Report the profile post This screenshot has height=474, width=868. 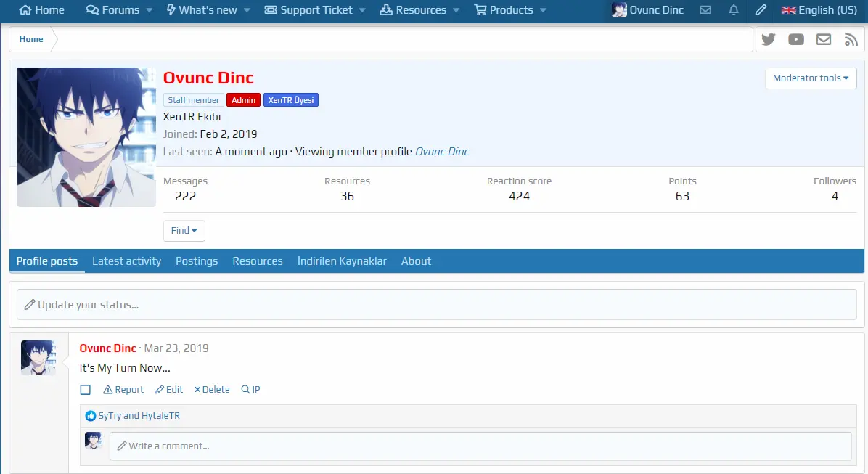[123, 390]
